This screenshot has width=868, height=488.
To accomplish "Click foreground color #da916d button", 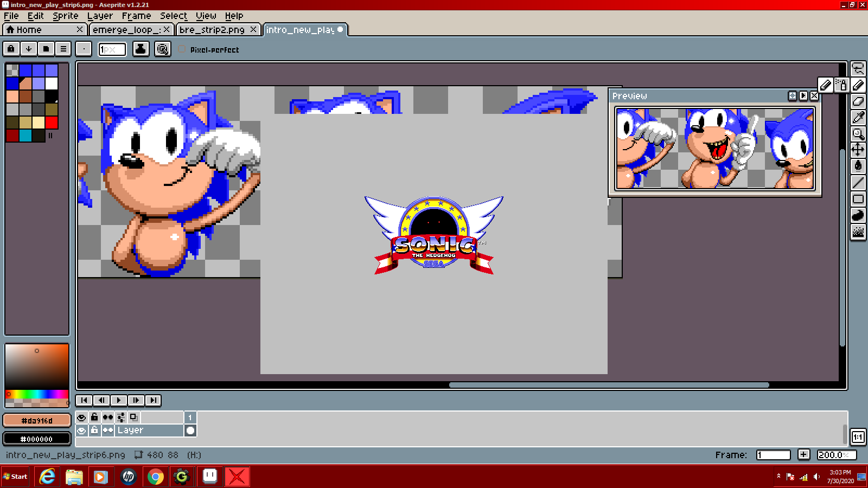I will coord(37,420).
